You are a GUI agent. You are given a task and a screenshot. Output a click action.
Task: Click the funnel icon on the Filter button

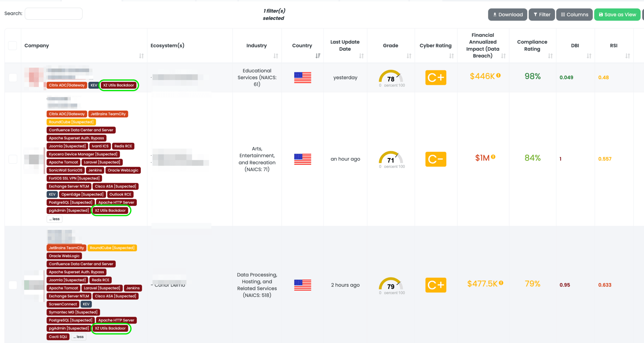tap(535, 14)
